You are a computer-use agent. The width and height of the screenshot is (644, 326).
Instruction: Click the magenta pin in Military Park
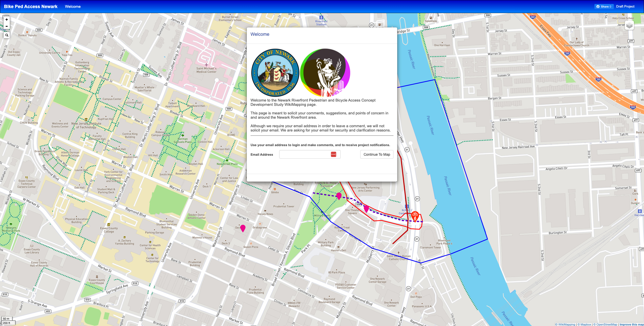point(339,195)
